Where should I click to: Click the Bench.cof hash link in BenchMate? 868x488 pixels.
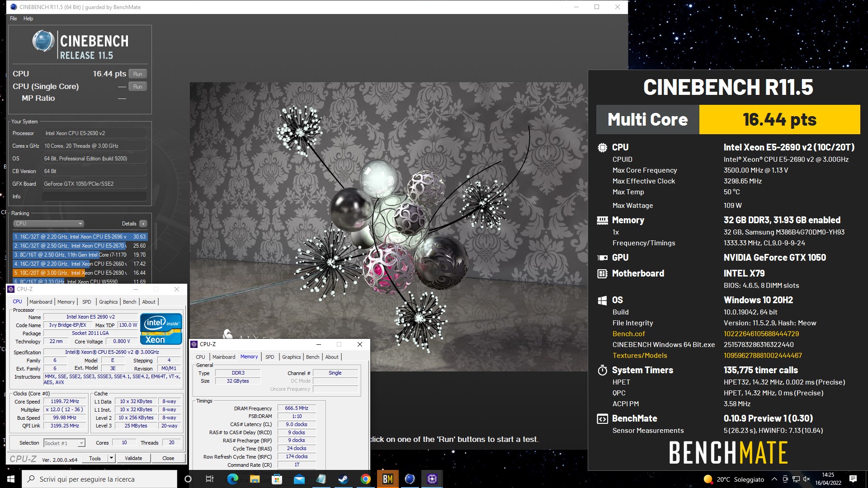click(x=761, y=334)
